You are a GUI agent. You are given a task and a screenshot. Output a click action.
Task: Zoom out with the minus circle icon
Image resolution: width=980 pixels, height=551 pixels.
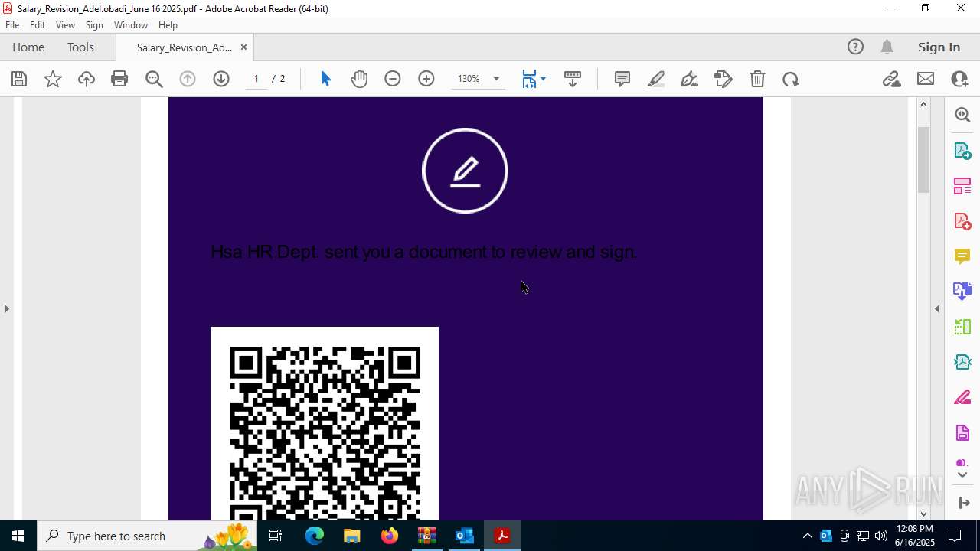click(x=393, y=79)
